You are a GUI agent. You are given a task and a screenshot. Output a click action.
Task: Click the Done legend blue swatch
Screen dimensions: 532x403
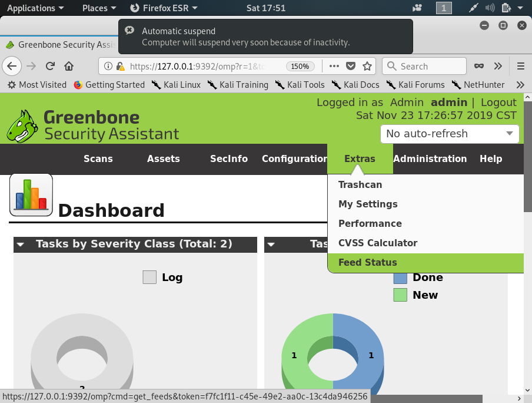(400, 277)
